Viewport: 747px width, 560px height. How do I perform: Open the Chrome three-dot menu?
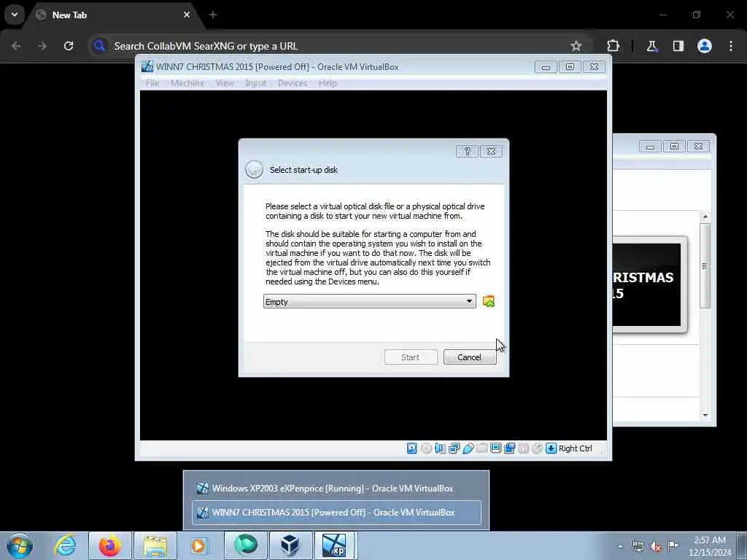(x=731, y=46)
